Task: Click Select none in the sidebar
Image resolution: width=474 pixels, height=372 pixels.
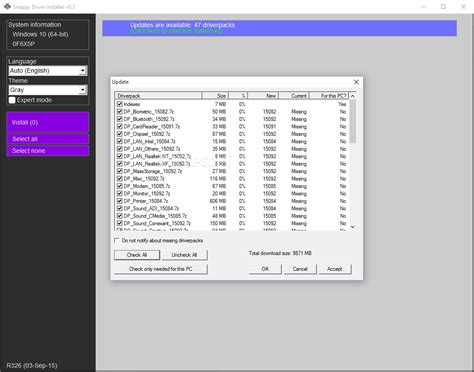Action: coord(48,151)
